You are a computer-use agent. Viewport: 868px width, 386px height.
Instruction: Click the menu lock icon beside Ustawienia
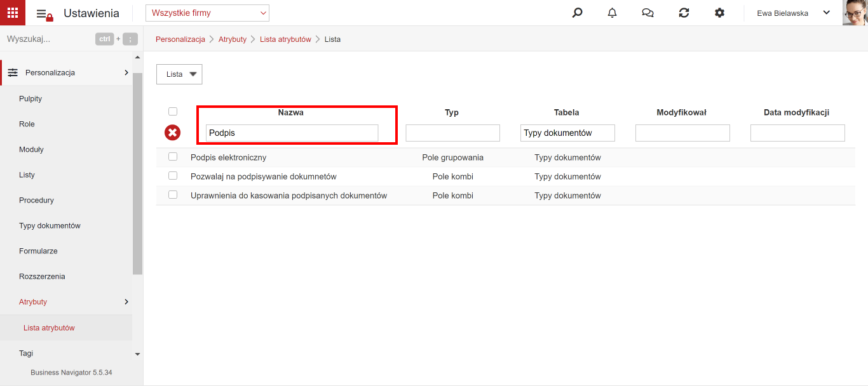[44, 14]
